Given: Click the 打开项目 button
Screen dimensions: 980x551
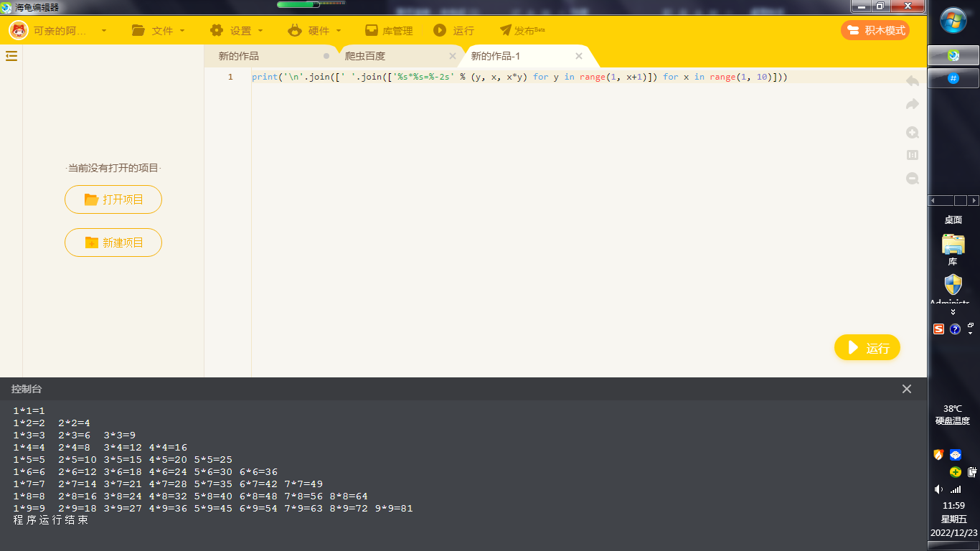Looking at the screenshot, I should (113, 199).
